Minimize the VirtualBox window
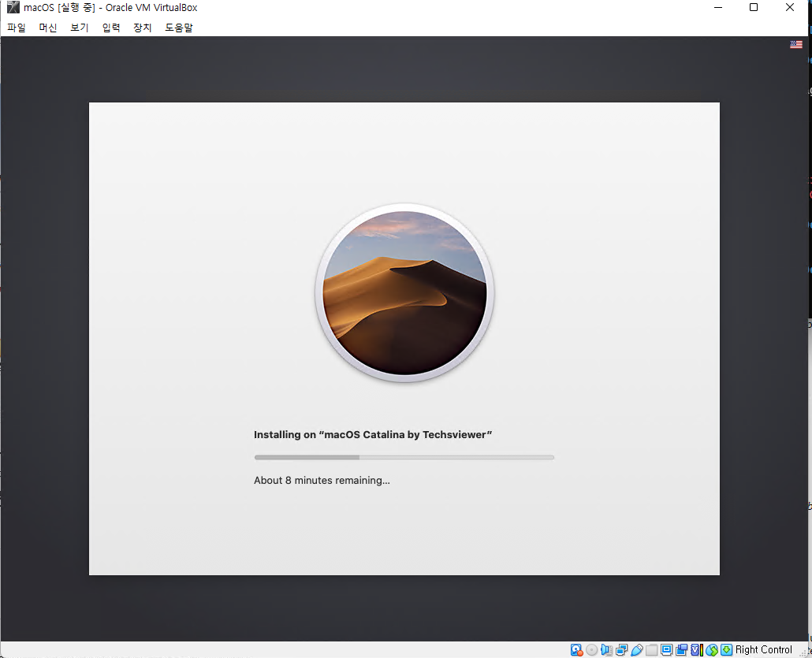 click(717, 7)
